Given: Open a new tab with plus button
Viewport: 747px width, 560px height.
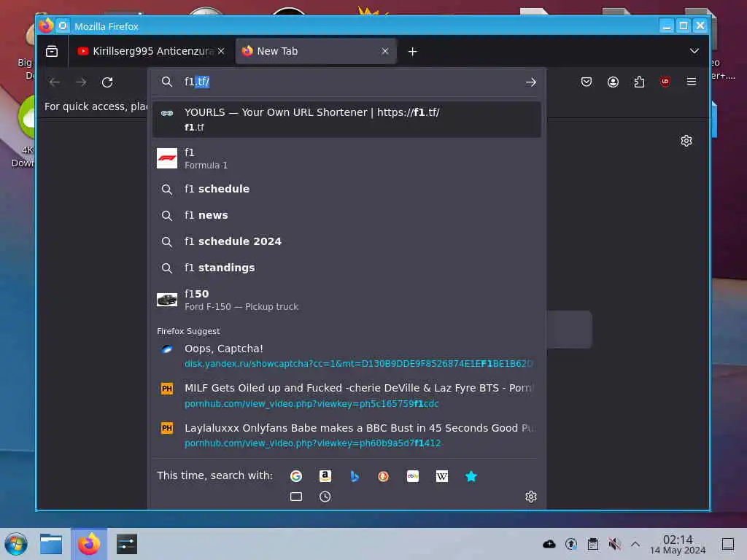Looking at the screenshot, I should [x=413, y=52].
